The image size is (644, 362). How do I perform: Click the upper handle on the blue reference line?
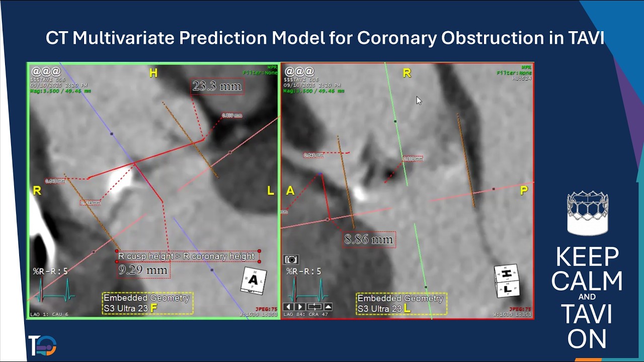(x=112, y=134)
